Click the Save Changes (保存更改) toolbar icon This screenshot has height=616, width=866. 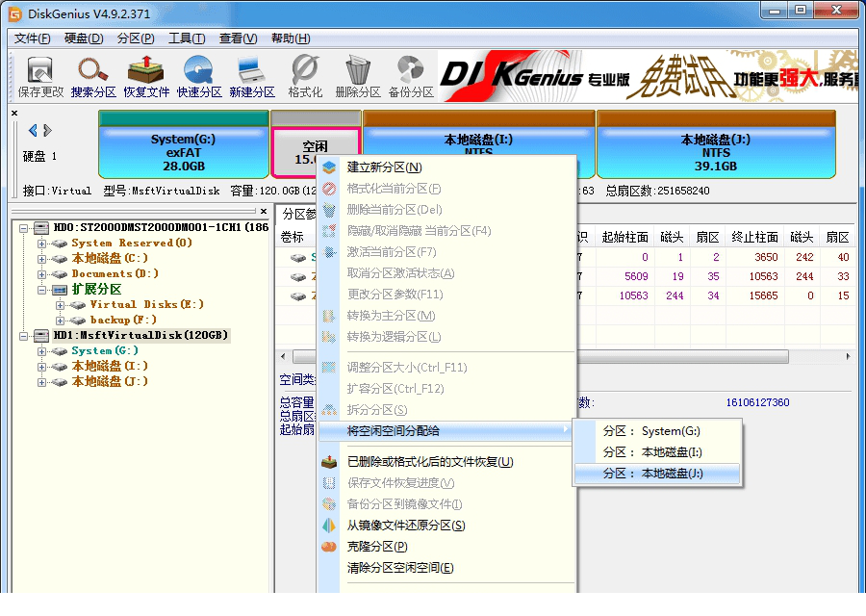tap(39, 77)
